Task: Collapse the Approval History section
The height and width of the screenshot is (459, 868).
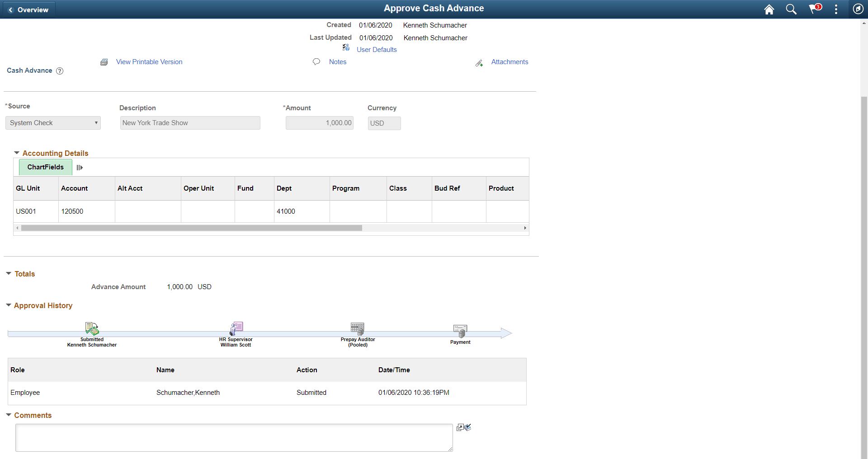Action: click(x=8, y=305)
